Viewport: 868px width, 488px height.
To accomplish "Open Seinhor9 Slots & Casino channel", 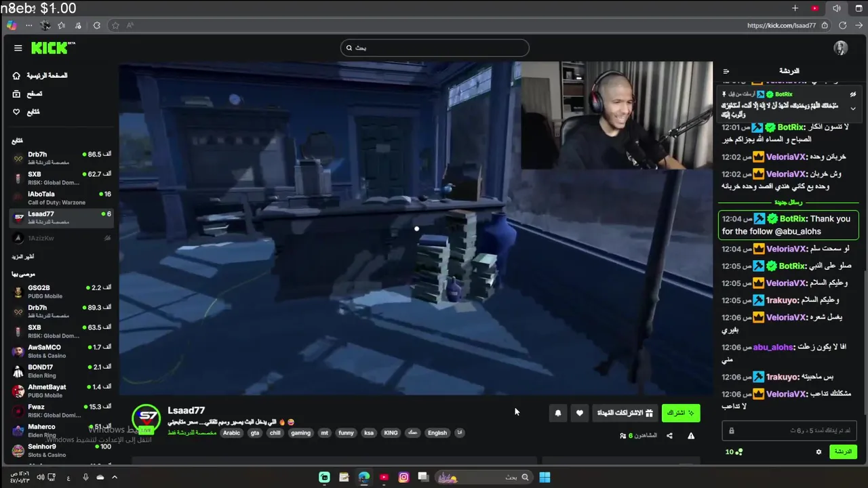I will [x=62, y=450].
